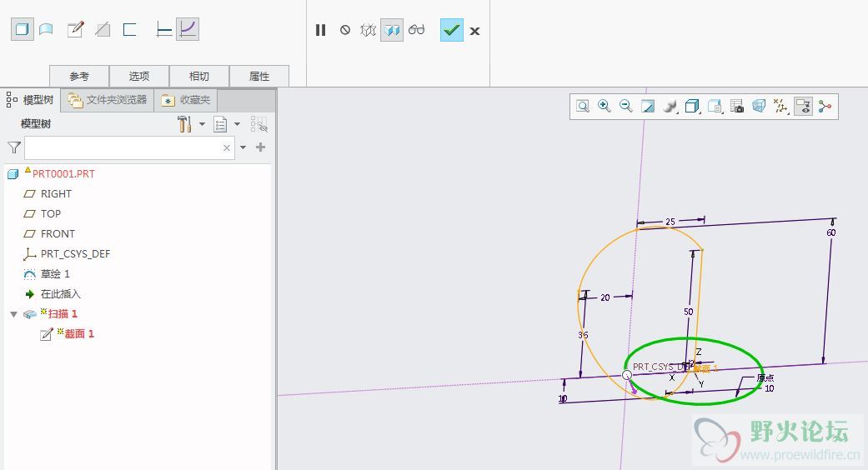Click the Repaint screen icon
Image resolution: width=868 pixels, height=470 pixels.
648,106
